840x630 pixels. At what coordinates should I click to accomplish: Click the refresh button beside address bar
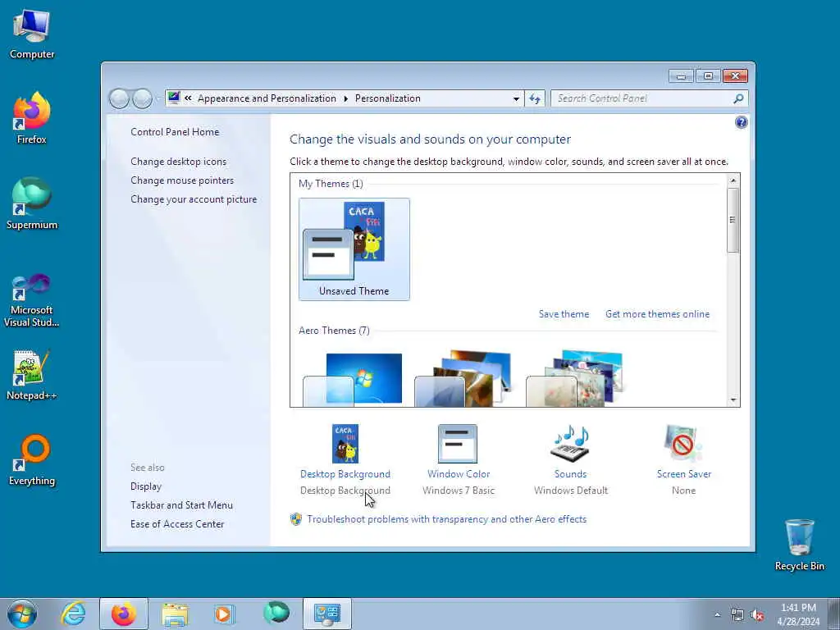[535, 98]
